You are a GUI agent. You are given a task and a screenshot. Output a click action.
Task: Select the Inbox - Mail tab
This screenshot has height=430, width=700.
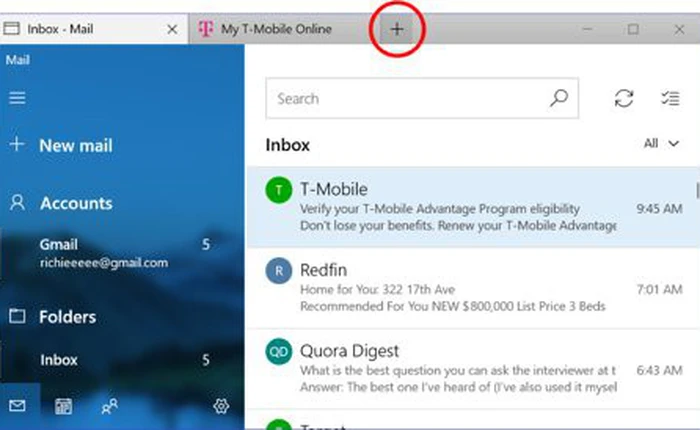tap(94, 29)
